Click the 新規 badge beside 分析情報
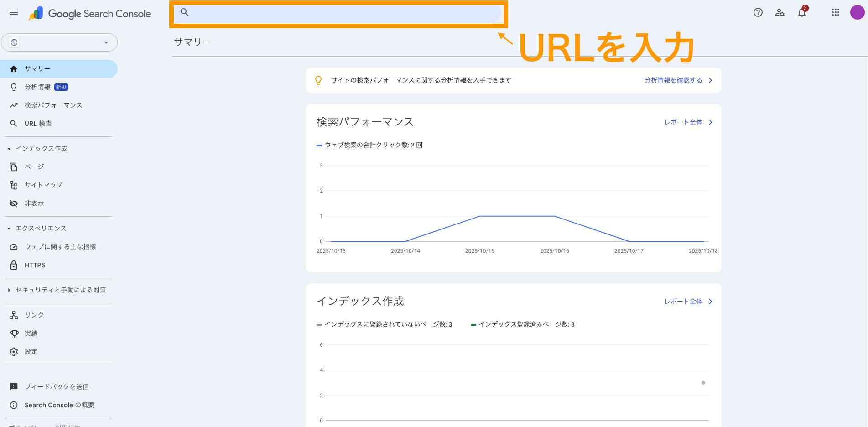Viewport: 868px width, 427px height. tap(61, 87)
